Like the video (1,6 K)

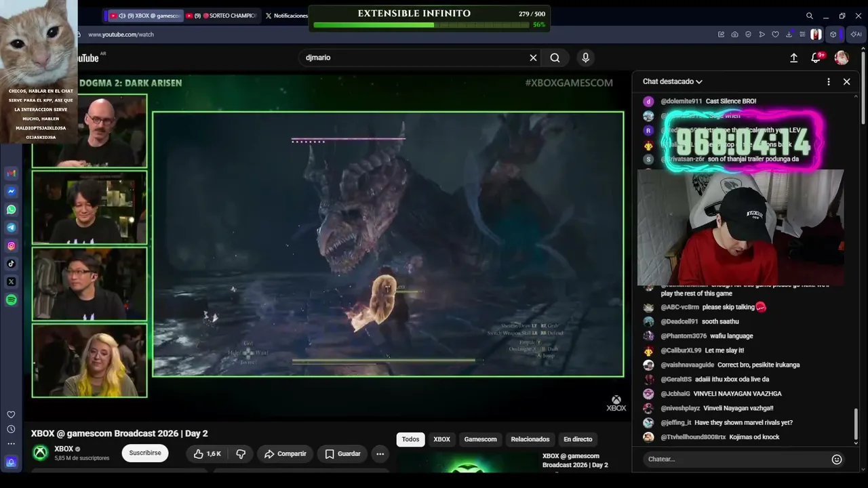[208, 453]
